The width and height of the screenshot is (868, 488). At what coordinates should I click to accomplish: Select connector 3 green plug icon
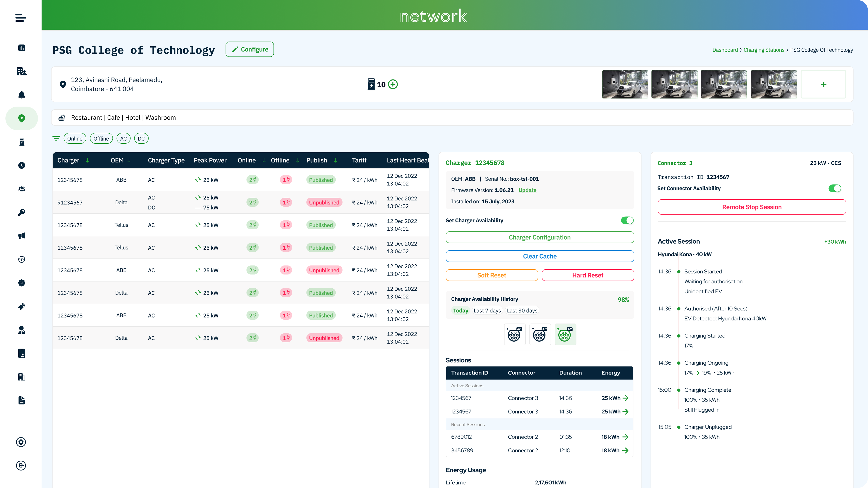coord(565,334)
